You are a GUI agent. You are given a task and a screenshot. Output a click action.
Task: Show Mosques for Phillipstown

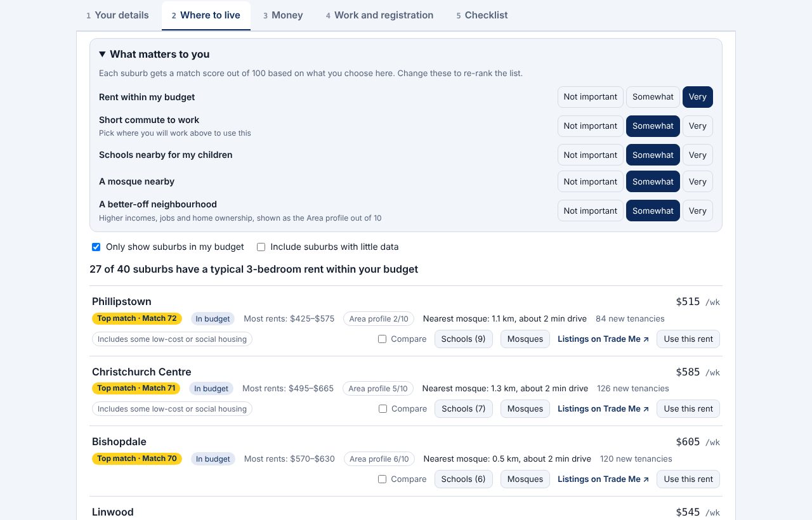(x=525, y=339)
